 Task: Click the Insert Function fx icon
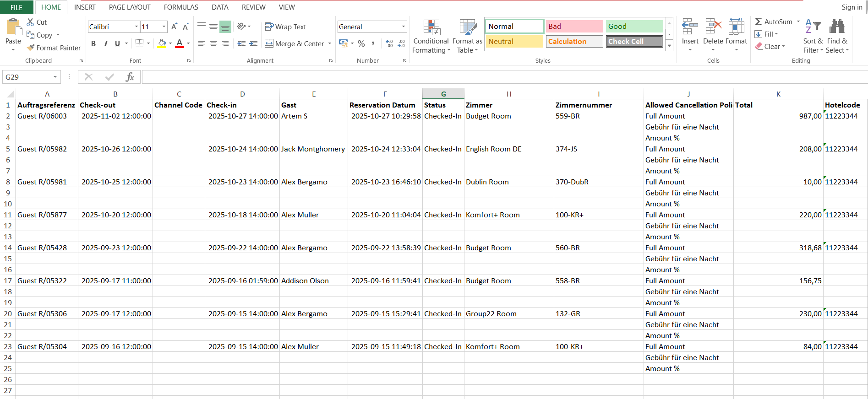point(130,77)
